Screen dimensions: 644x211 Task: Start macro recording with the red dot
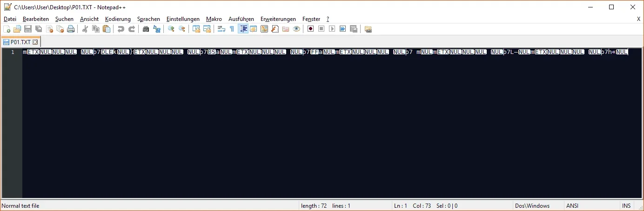[x=310, y=29]
